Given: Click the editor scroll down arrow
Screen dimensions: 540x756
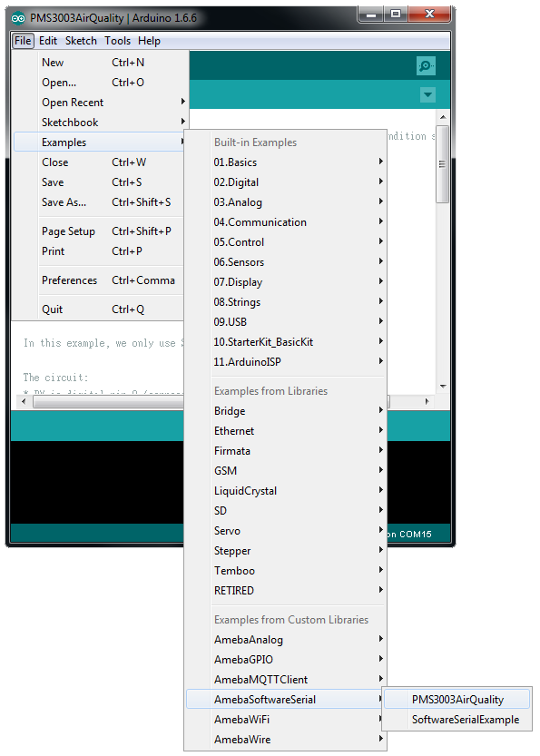Looking at the screenshot, I should point(443,387).
